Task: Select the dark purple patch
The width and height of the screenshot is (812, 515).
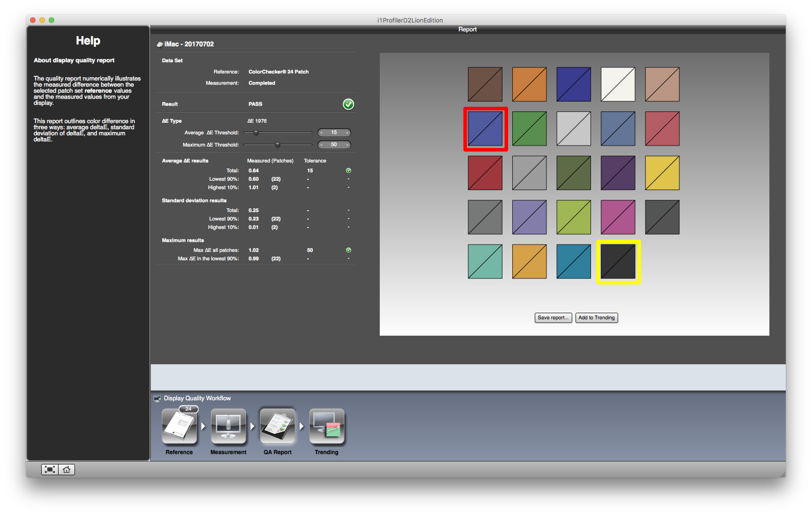Action: click(x=618, y=173)
